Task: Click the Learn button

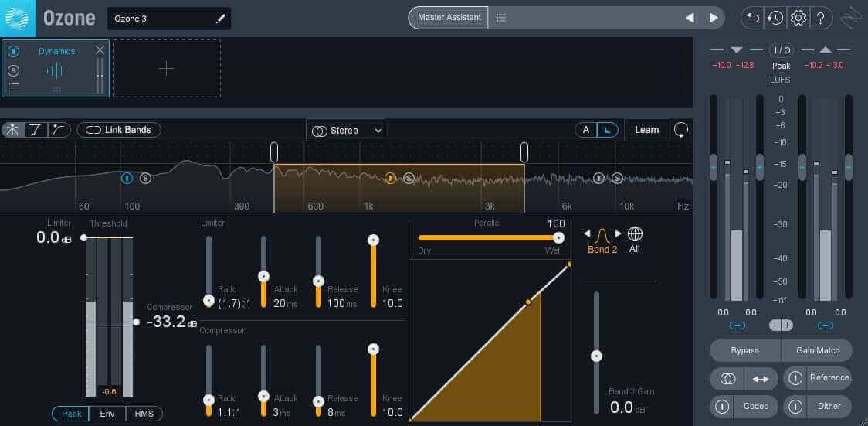Action: tap(646, 130)
